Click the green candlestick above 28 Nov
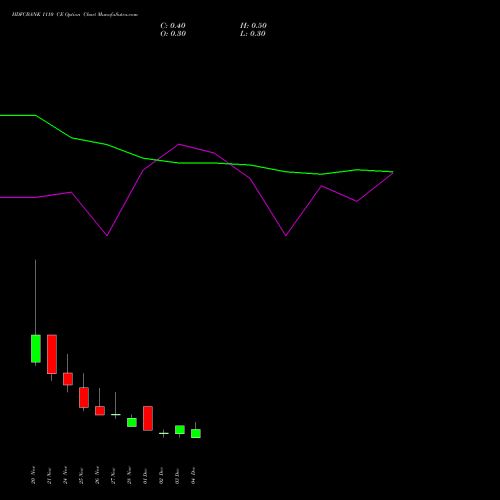The height and width of the screenshot is (500, 500). pos(132,422)
